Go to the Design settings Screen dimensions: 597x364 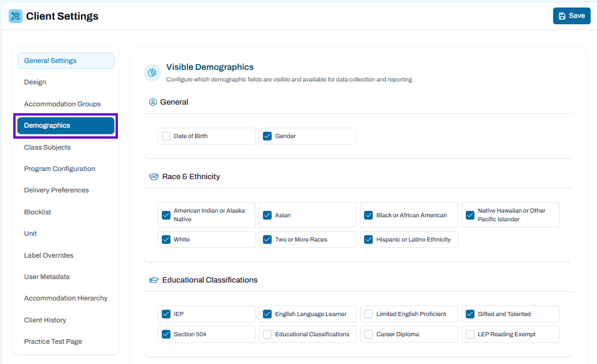(x=66, y=82)
